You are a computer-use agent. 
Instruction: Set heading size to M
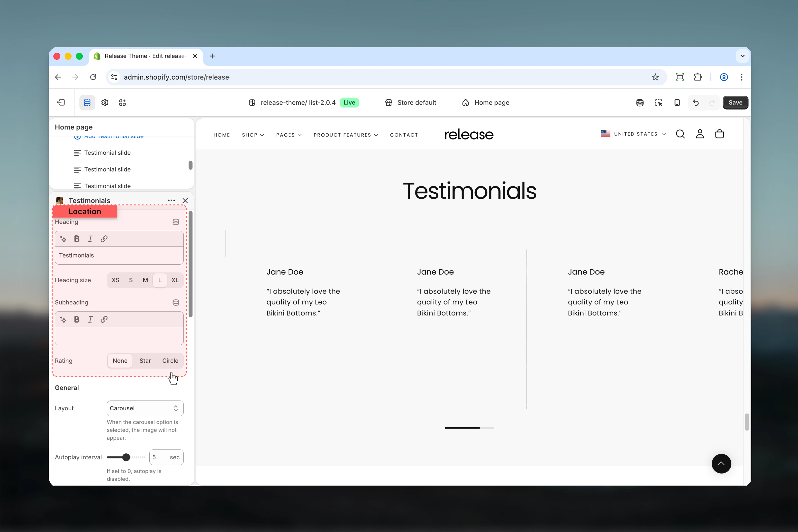[x=145, y=280]
